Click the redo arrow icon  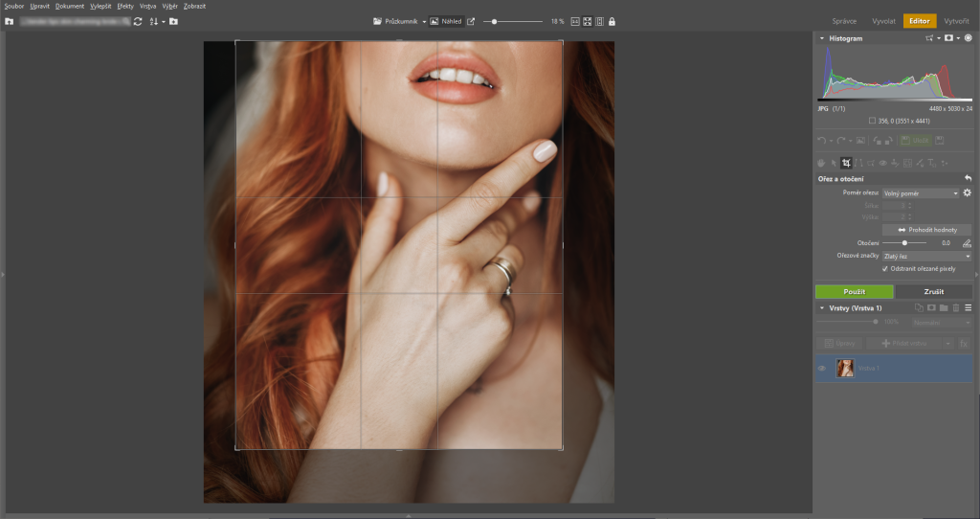(841, 141)
